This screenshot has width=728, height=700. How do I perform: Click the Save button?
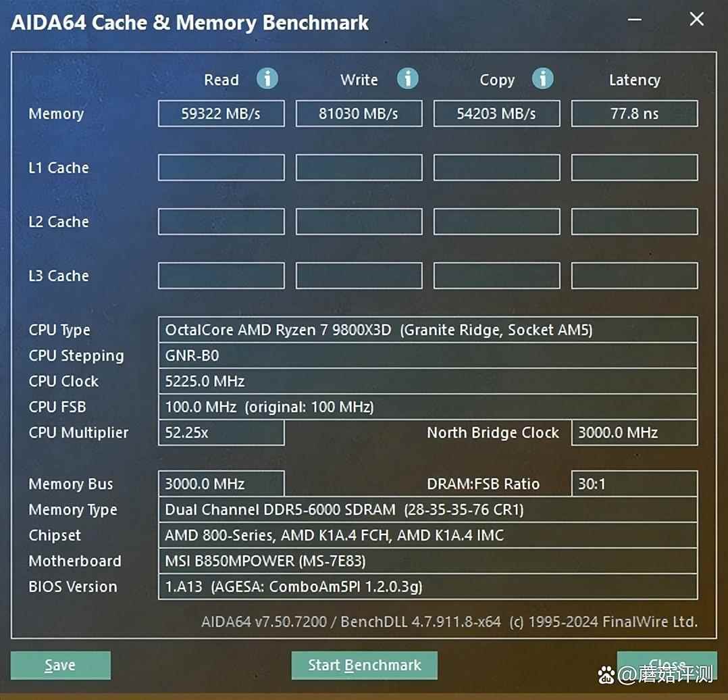pos(60,665)
